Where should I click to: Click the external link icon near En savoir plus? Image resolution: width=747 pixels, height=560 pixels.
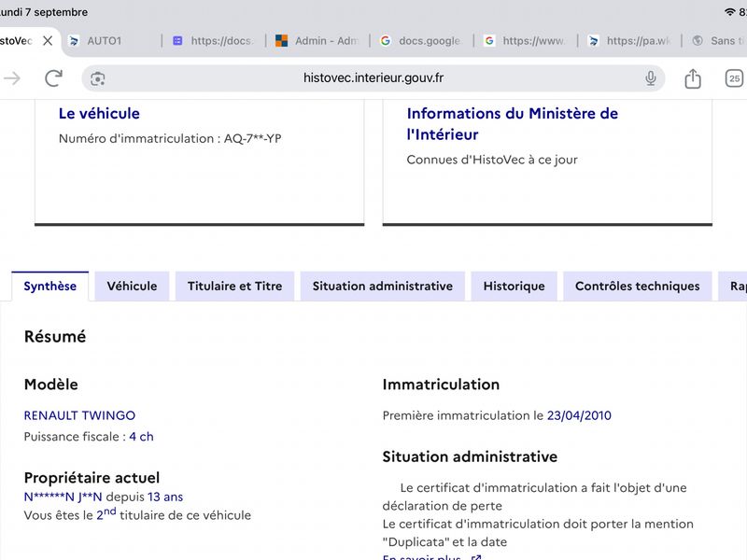coord(475,557)
